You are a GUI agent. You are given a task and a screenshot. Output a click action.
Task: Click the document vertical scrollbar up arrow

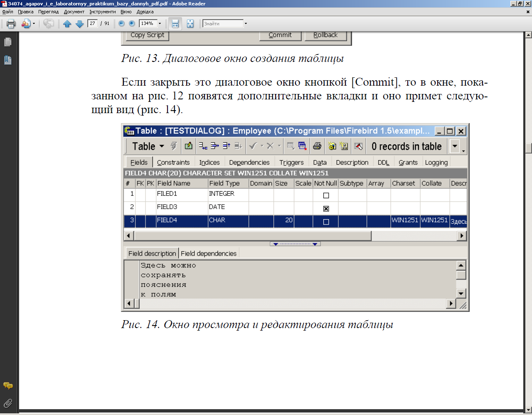point(528,35)
